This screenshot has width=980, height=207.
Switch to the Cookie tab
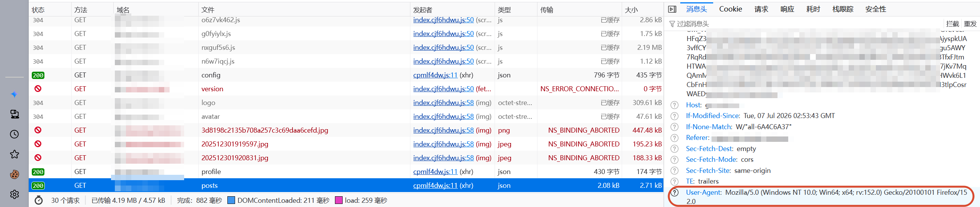click(730, 9)
